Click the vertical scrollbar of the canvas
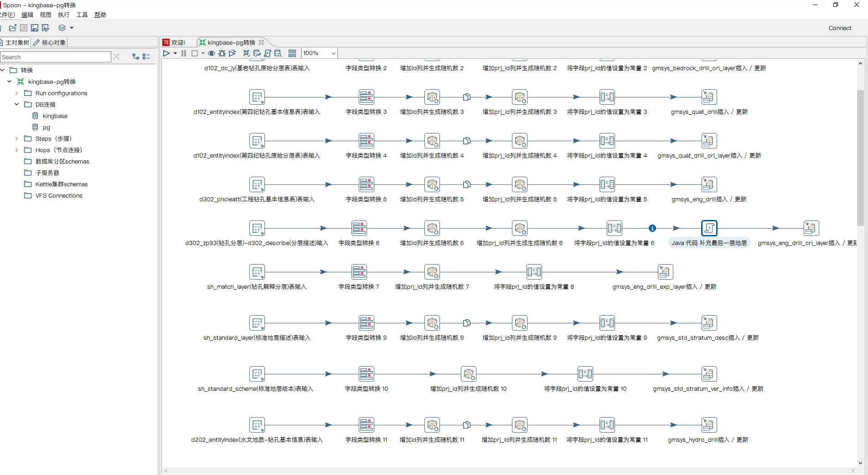 coord(860,158)
